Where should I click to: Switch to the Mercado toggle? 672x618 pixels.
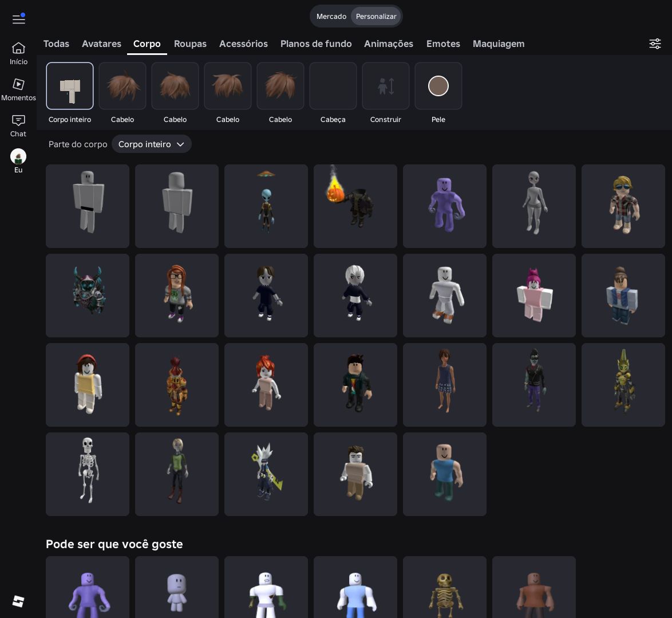pos(331,16)
